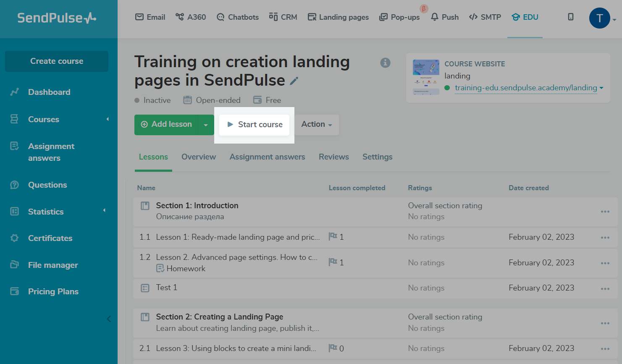This screenshot has height=364, width=622.
Task: Expand the Add lesson dropdown arrow
Action: pos(206,125)
